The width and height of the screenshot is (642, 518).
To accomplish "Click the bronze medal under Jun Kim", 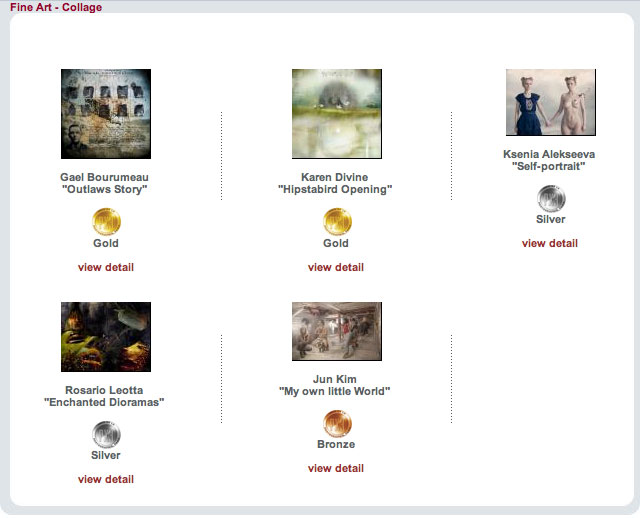I will pos(337,424).
